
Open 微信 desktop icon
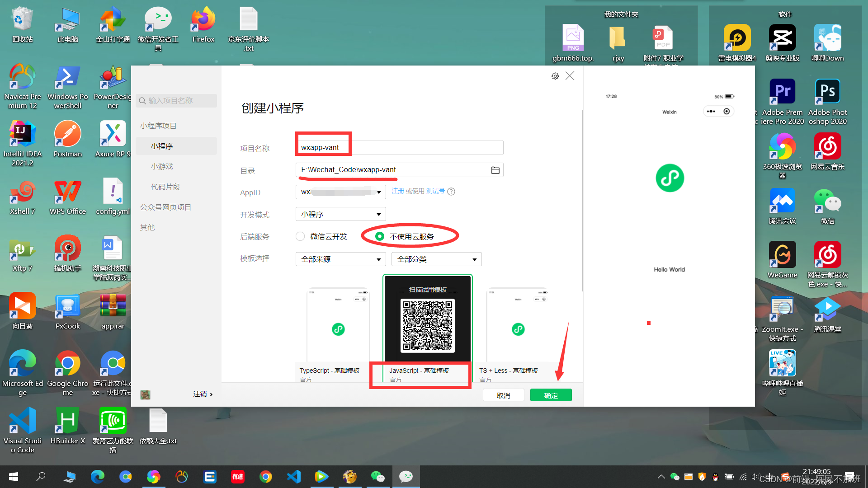tap(828, 206)
